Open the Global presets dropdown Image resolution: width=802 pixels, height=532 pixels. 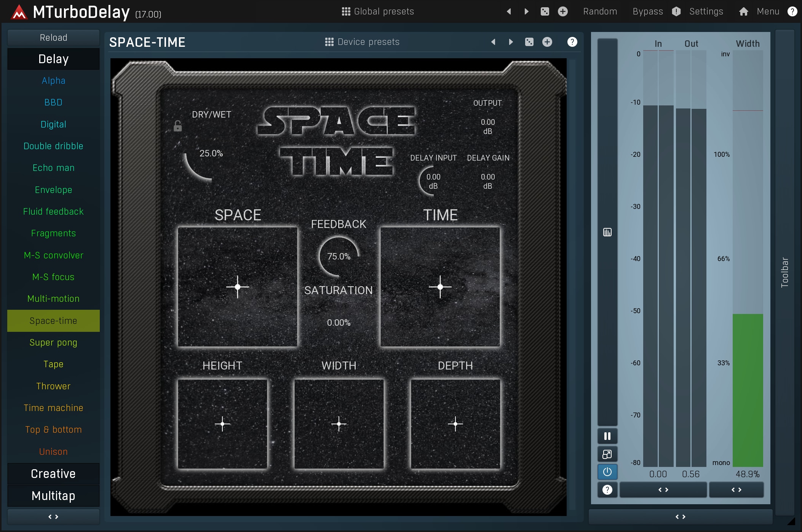(x=378, y=11)
